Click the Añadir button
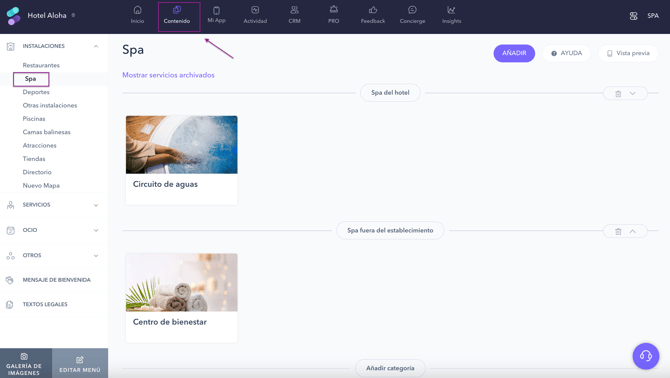Image resolution: width=670 pixels, height=378 pixels. [514, 53]
